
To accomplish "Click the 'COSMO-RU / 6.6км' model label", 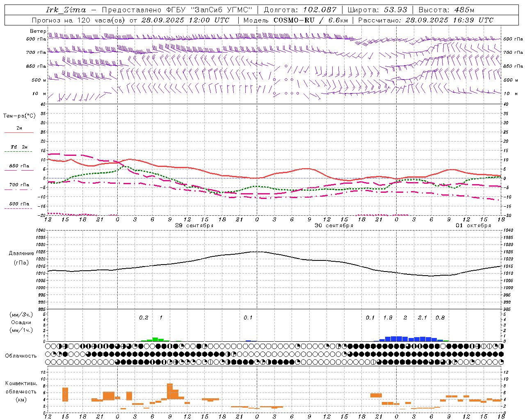I will 310,20.
